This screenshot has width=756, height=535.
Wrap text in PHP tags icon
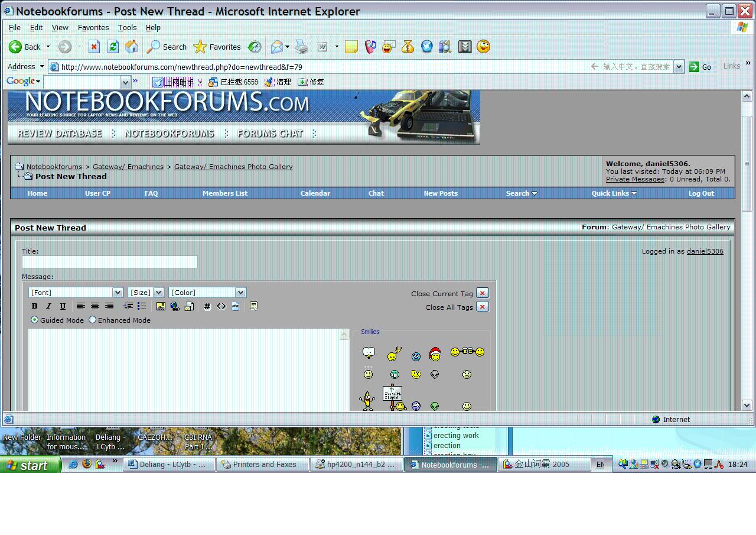click(235, 306)
